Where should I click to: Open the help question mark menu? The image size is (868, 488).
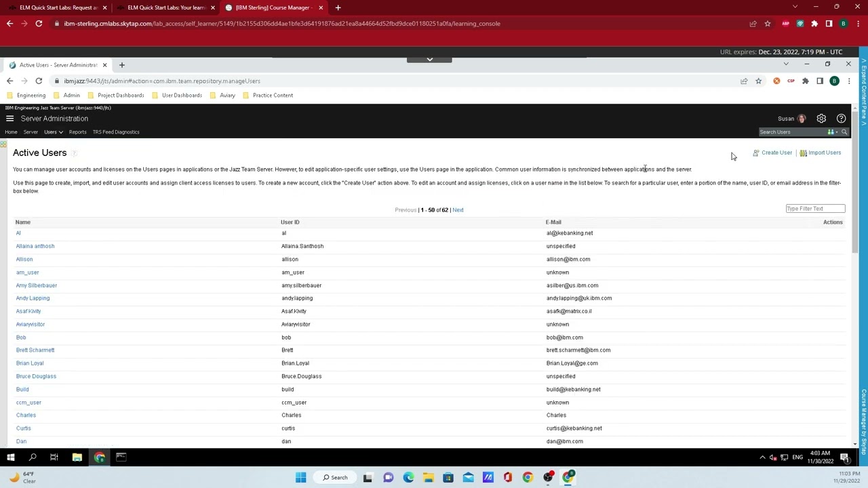click(841, 119)
